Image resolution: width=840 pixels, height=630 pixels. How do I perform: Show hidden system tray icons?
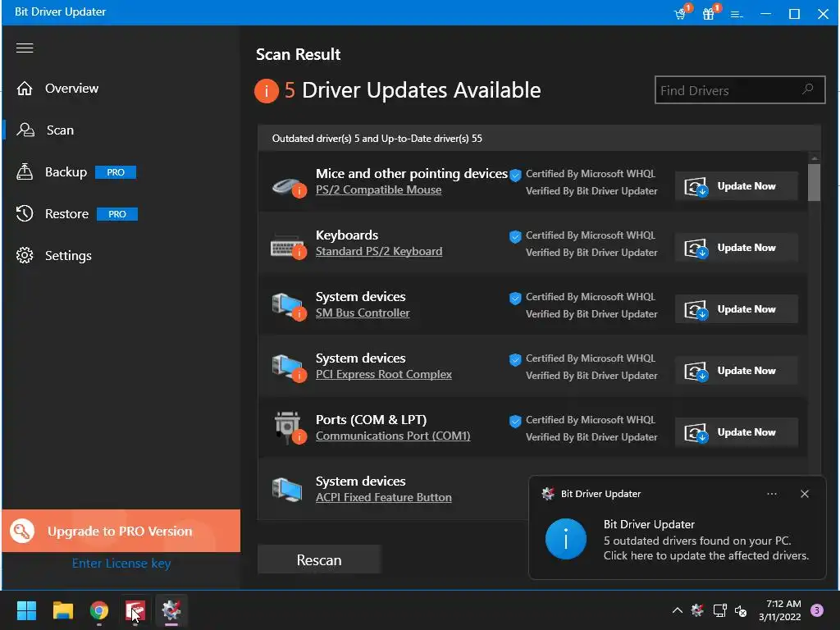(677, 610)
